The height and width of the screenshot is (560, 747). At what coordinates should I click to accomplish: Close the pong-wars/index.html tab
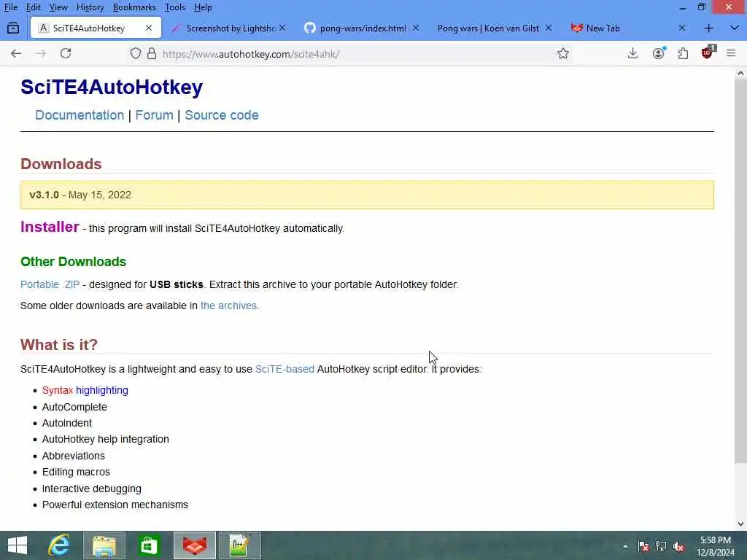416,28
